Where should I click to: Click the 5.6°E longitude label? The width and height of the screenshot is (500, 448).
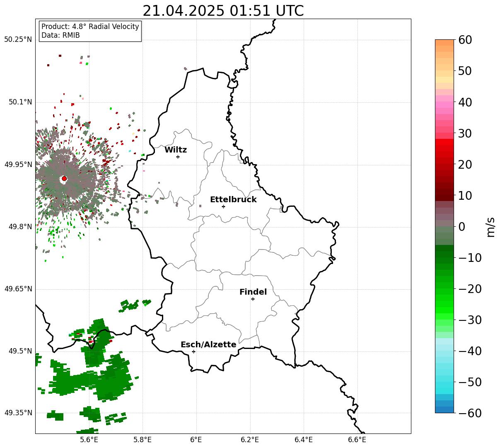pos(89,440)
